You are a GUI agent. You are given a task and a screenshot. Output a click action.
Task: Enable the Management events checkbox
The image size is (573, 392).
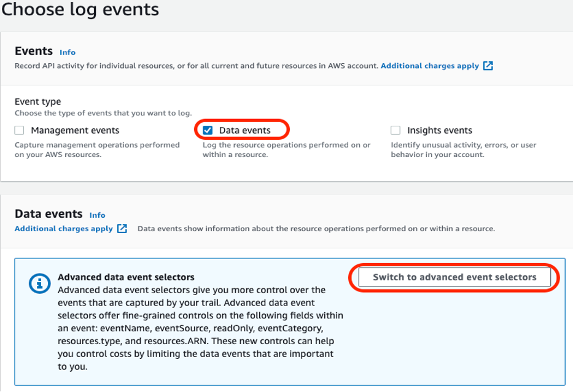point(18,129)
